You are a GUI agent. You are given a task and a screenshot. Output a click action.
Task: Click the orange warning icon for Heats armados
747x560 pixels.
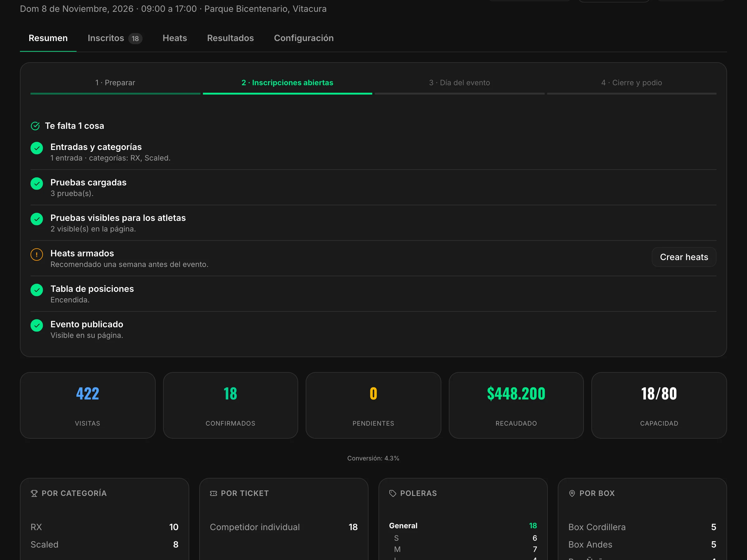coord(37,254)
